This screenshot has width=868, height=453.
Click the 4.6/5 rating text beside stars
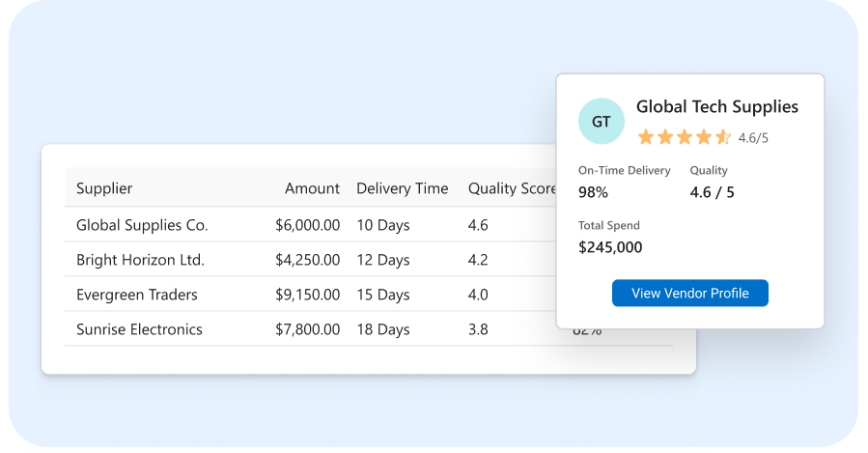753,138
